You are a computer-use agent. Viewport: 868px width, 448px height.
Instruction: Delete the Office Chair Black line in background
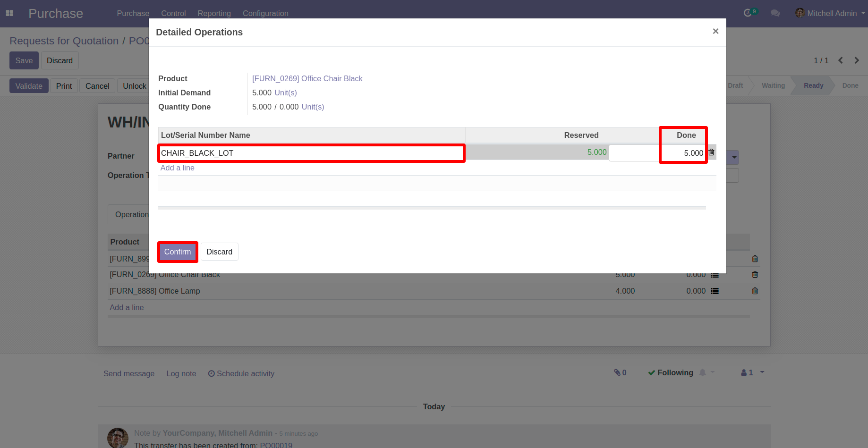(x=755, y=274)
